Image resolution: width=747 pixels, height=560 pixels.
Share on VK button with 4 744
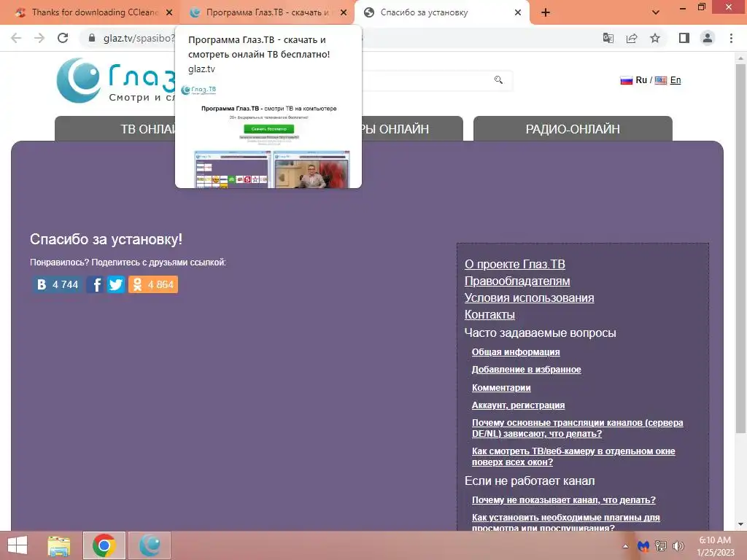58,284
